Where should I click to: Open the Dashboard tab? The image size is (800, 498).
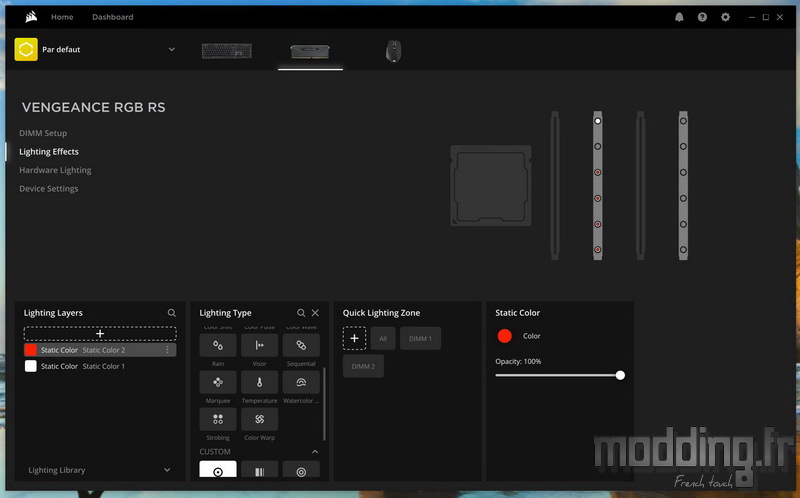point(113,17)
